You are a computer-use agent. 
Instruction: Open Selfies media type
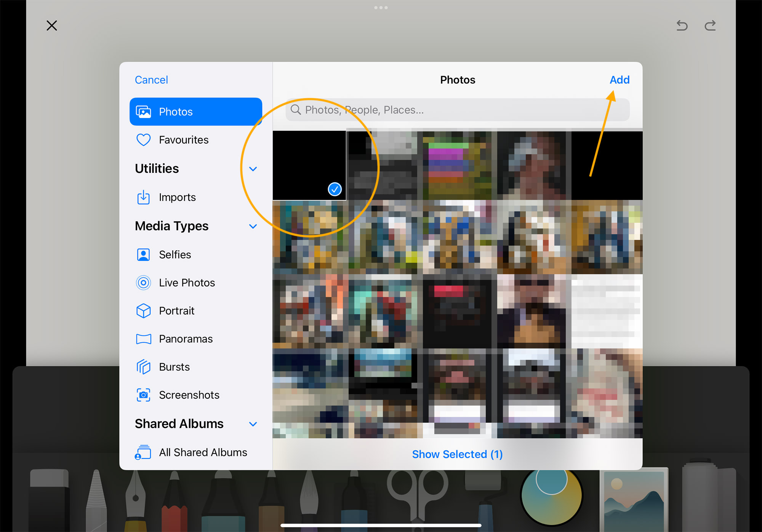click(x=196, y=254)
